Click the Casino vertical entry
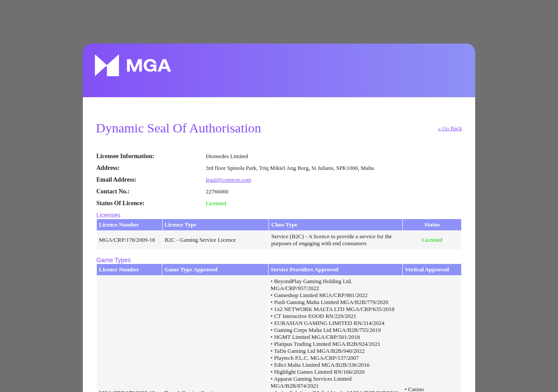Screen dimensions: 558x392 coord(415,389)
